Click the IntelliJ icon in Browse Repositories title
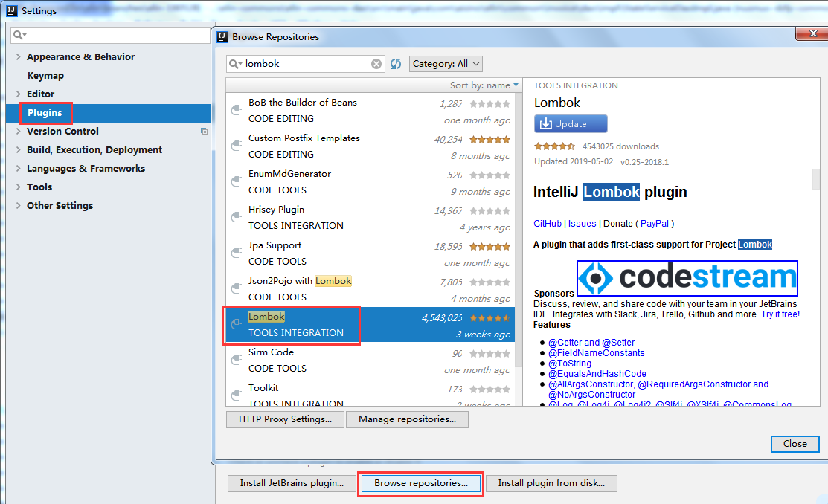 [222, 37]
